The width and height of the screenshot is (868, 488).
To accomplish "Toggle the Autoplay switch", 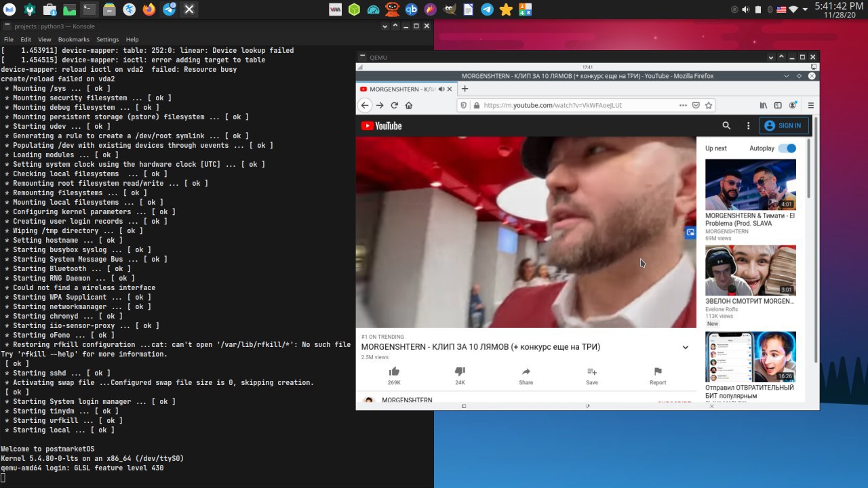I will [787, 148].
